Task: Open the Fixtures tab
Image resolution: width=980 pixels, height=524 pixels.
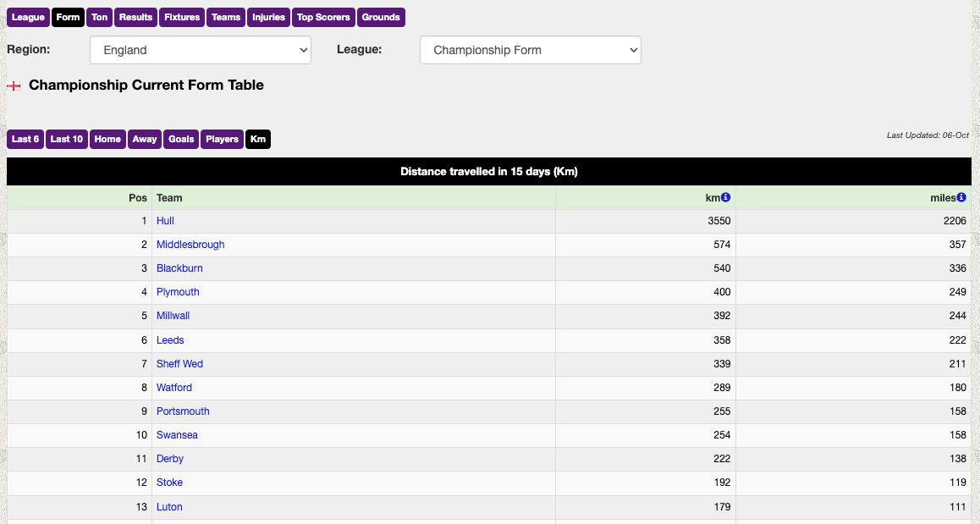Action: [x=182, y=18]
